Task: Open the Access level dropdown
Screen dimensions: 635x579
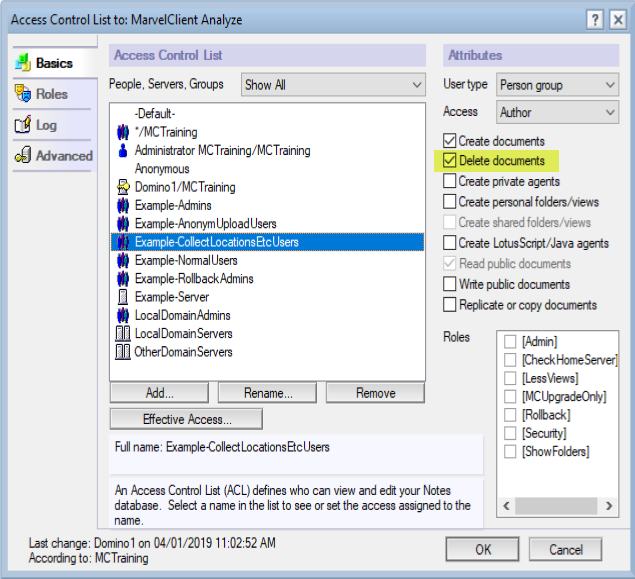Action: pos(557,112)
